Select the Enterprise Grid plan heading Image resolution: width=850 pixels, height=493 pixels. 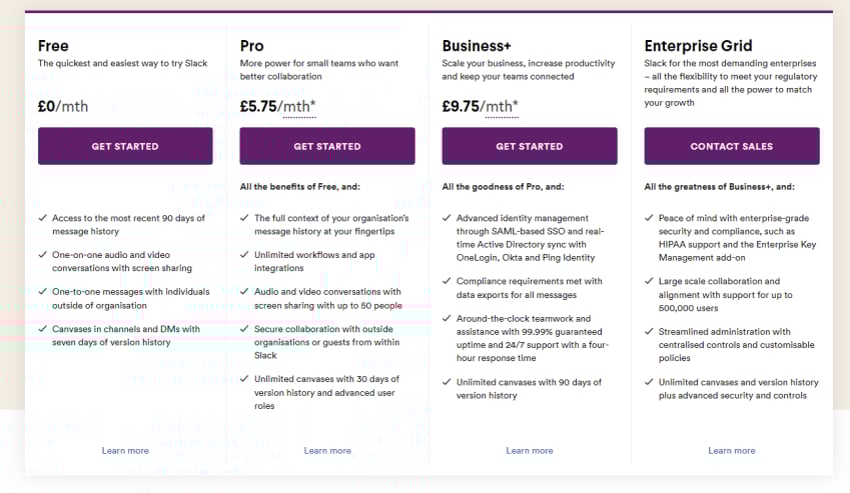[698, 46]
